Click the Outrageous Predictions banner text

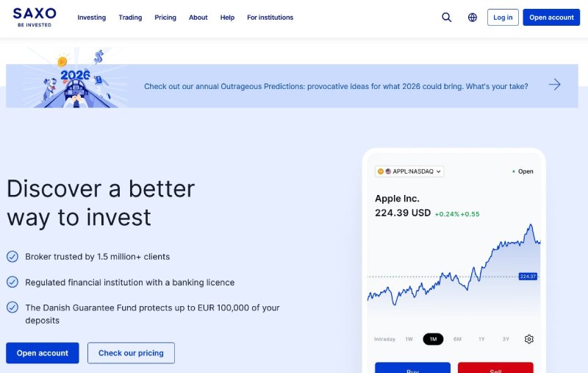pos(336,86)
